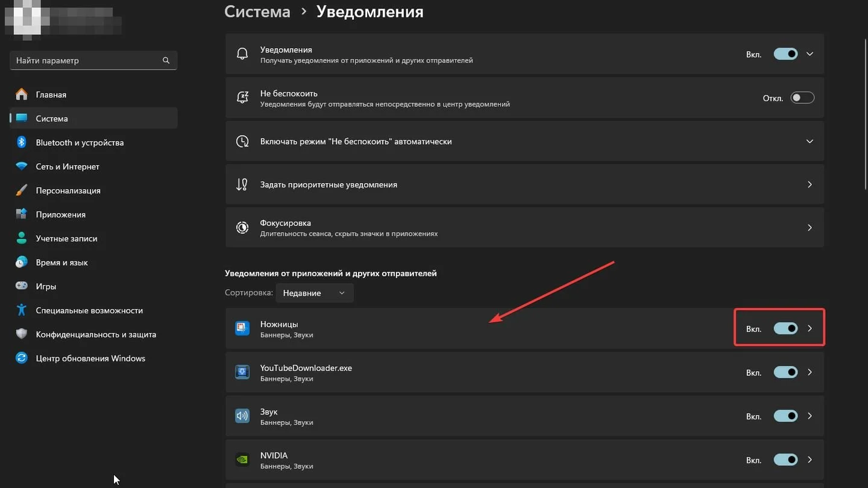Click the Звук speaker app icon
Viewport: 868px width, 488px height.
pos(242,416)
